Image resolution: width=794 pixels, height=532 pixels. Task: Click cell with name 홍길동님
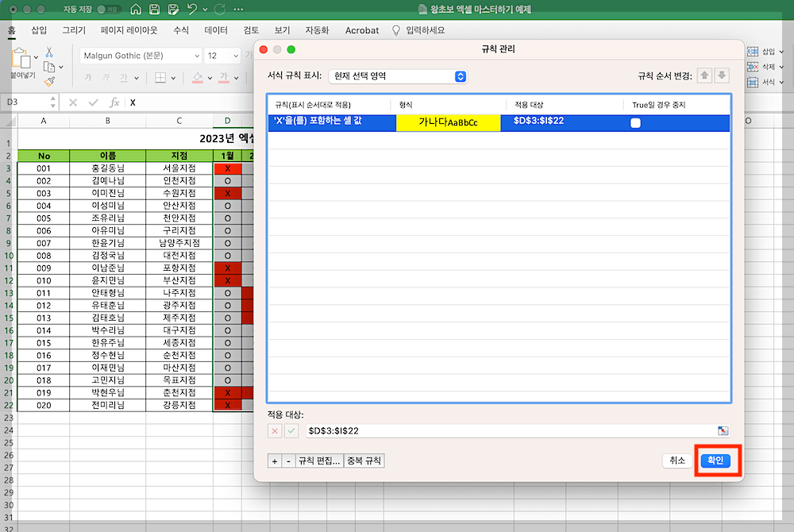tap(108, 168)
